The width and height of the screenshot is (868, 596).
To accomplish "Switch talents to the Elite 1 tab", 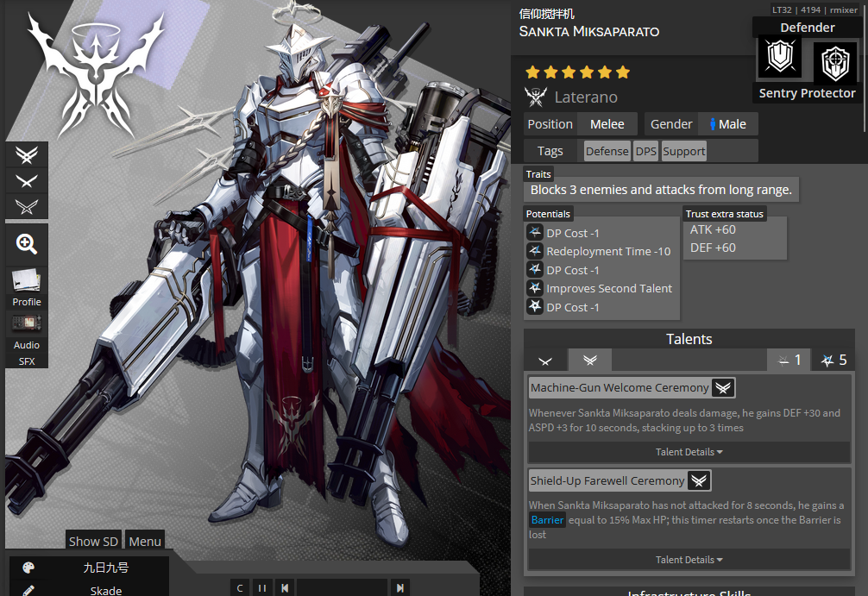I will click(545, 361).
